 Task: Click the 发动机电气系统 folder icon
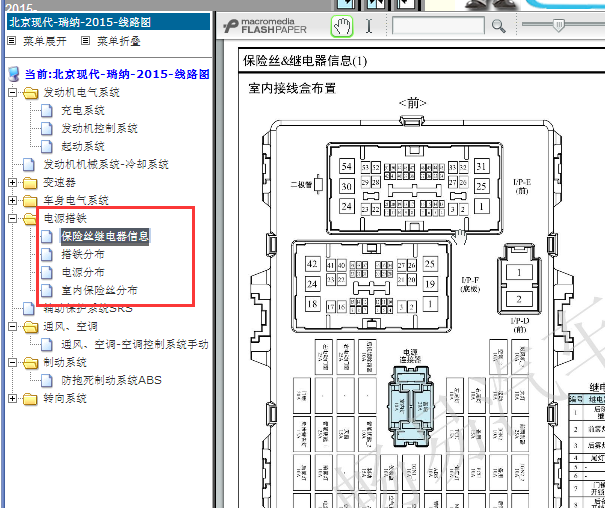pyautogui.click(x=30, y=93)
